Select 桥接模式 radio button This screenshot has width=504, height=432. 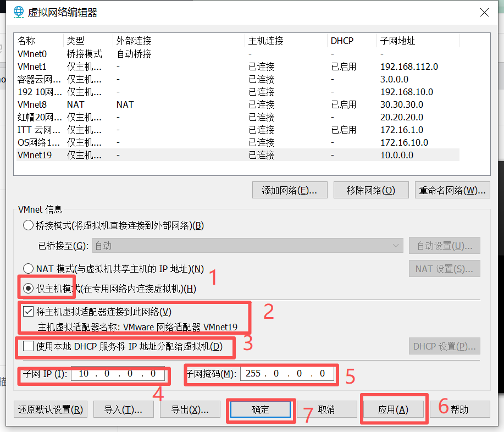28,225
